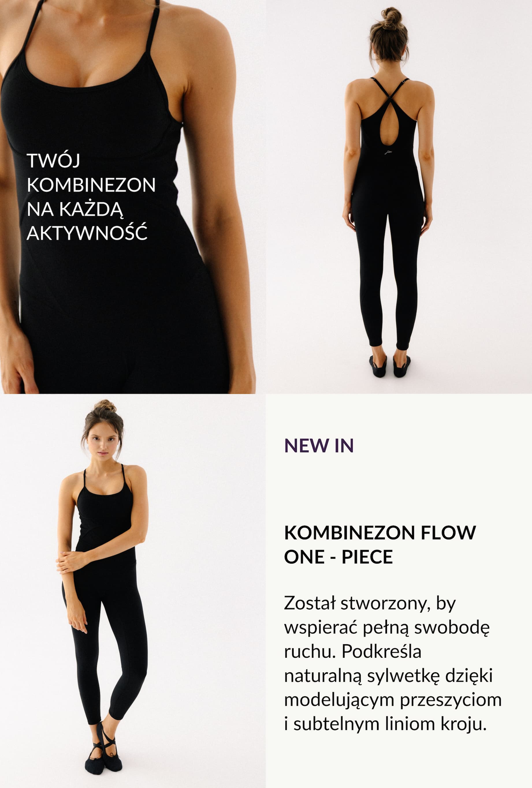Click the word "TWÓJ" in headline
The width and height of the screenshot is (532, 788).
(x=53, y=160)
